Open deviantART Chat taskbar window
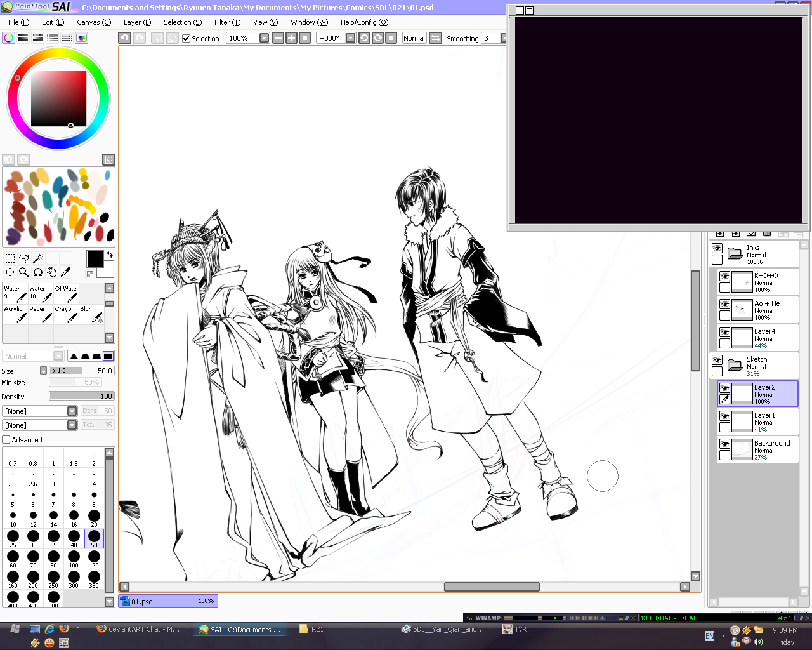This screenshot has height=650, width=812. 139,629
